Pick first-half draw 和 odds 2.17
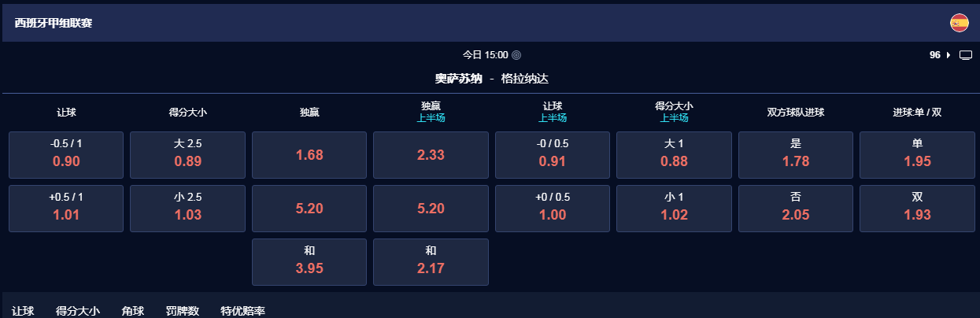 click(431, 262)
